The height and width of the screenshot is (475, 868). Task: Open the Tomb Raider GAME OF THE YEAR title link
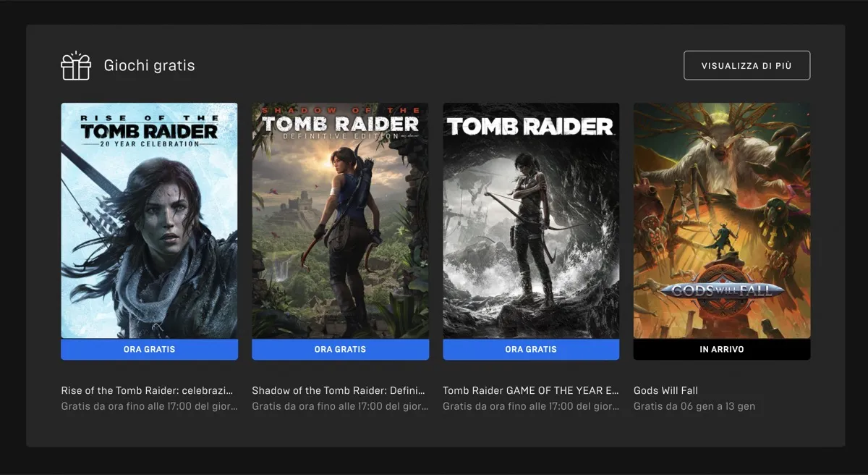[530, 390]
